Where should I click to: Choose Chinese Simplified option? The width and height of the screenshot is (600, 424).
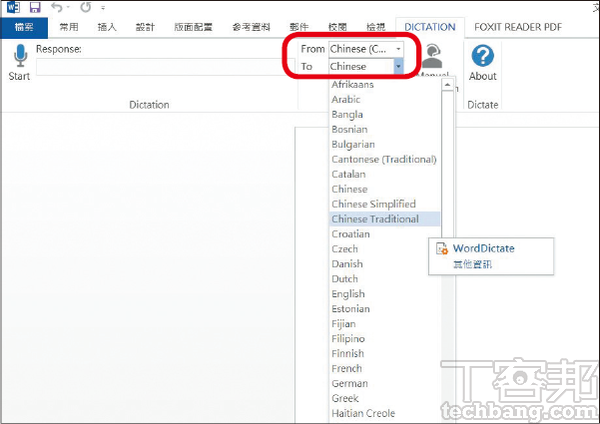tap(385, 204)
